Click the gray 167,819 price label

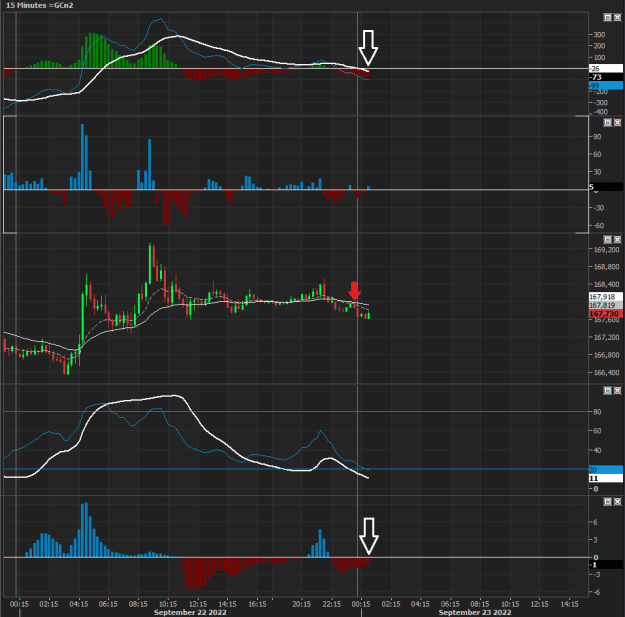[605, 305]
